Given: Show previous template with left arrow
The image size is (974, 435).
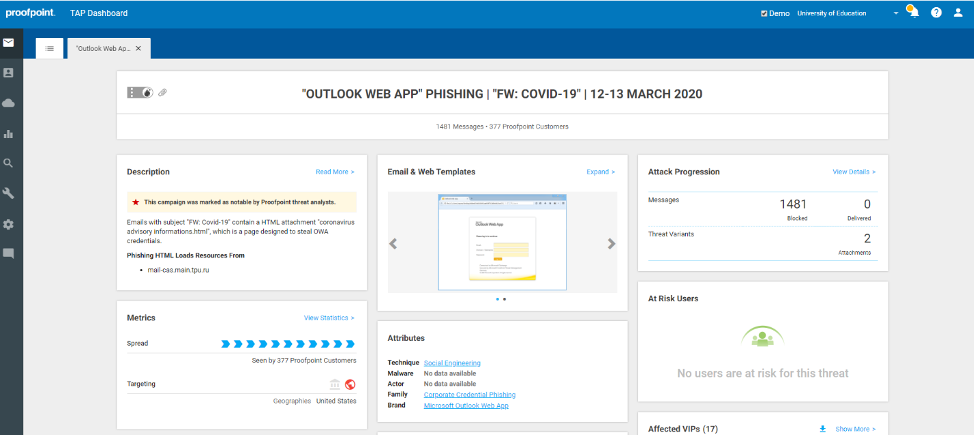Looking at the screenshot, I should [x=393, y=244].
